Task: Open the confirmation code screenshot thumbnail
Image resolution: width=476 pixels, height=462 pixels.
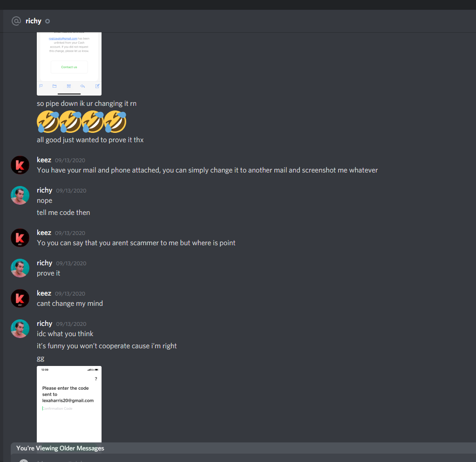Action: [x=69, y=404]
